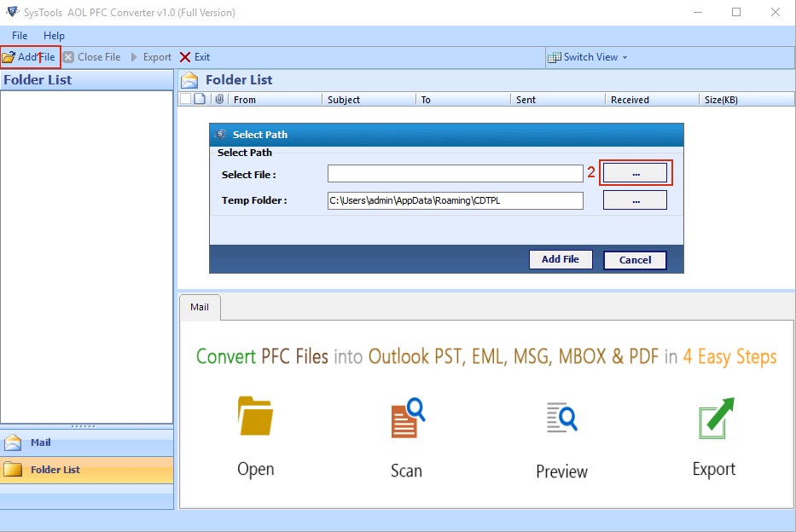Screen dimensions: 796x532
Task: Click the Switch View grid icon
Action: [555, 57]
